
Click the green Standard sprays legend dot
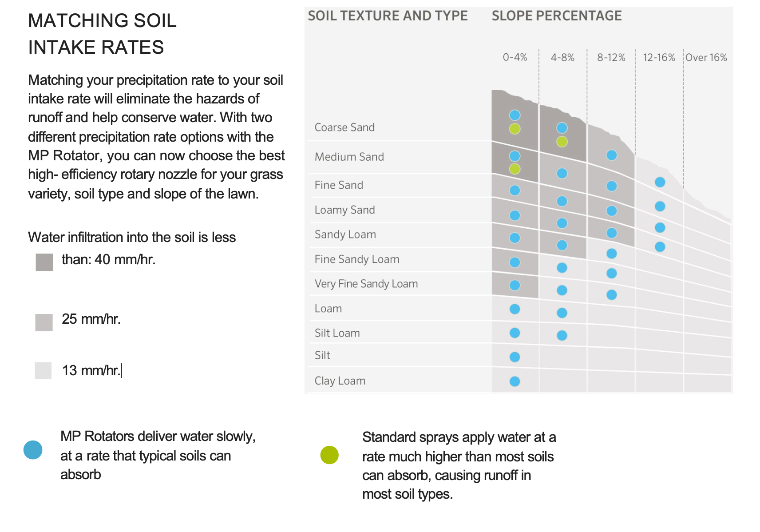click(x=329, y=455)
